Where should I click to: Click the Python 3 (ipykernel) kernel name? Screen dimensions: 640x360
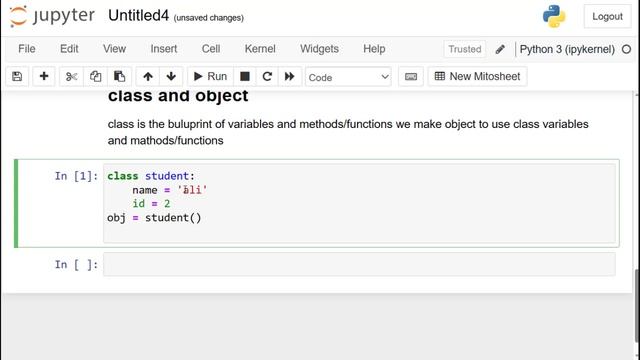click(x=567, y=49)
